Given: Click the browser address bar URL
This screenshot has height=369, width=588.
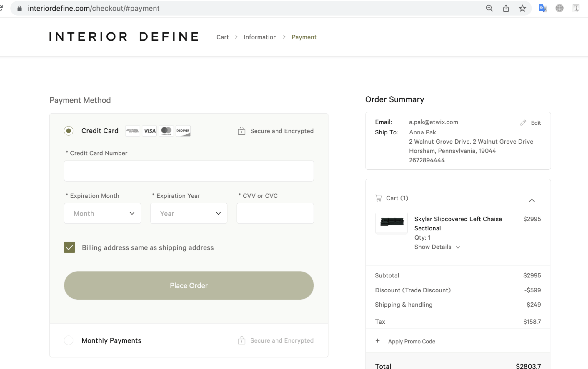Looking at the screenshot, I should (x=94, y=8).
